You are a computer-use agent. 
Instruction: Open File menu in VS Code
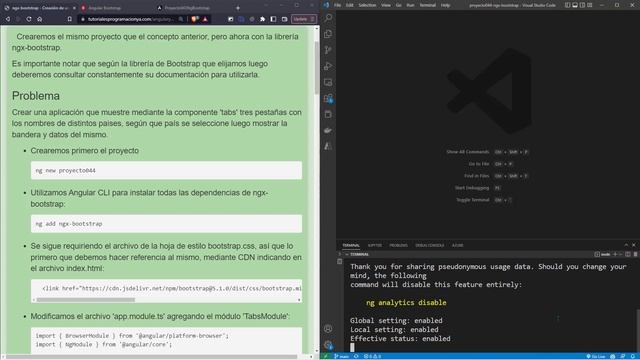pos(337,5)
